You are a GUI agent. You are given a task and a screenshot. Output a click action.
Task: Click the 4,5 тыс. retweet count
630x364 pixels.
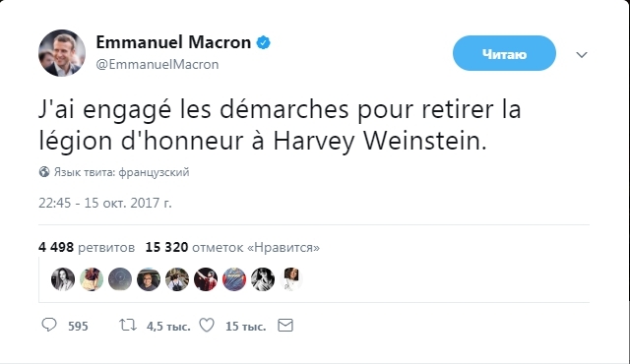[x=168, y=327]
